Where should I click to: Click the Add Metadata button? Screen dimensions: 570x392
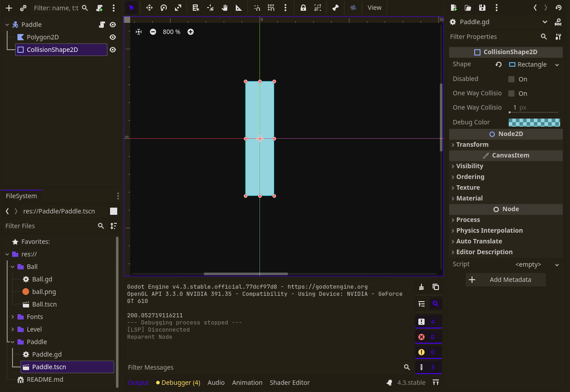[x=506, y=280]
